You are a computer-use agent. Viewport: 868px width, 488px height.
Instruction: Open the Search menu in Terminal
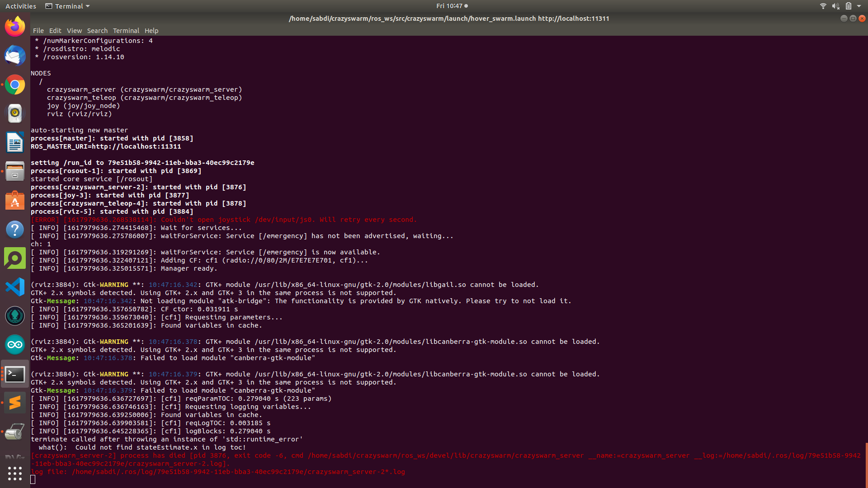pos(97,30)
